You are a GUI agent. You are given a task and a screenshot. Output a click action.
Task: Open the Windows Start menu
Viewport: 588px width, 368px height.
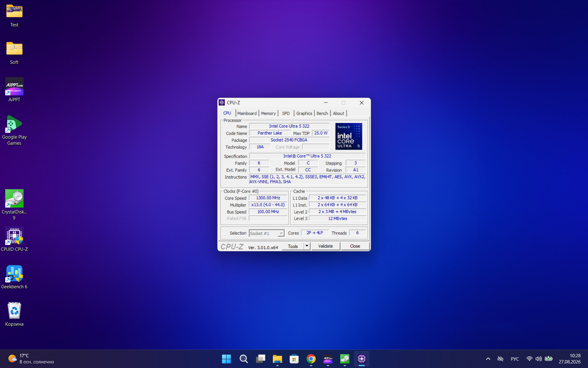click(x=227, y=359)
